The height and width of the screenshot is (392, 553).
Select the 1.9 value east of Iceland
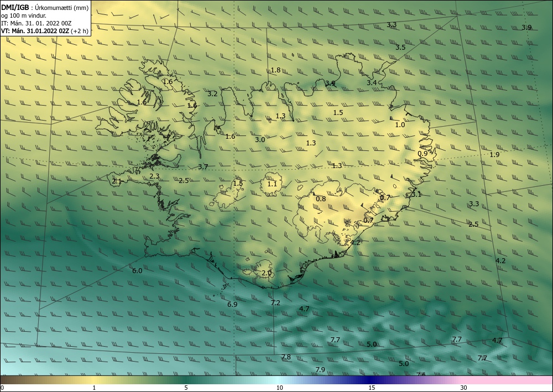coord(494,154)
